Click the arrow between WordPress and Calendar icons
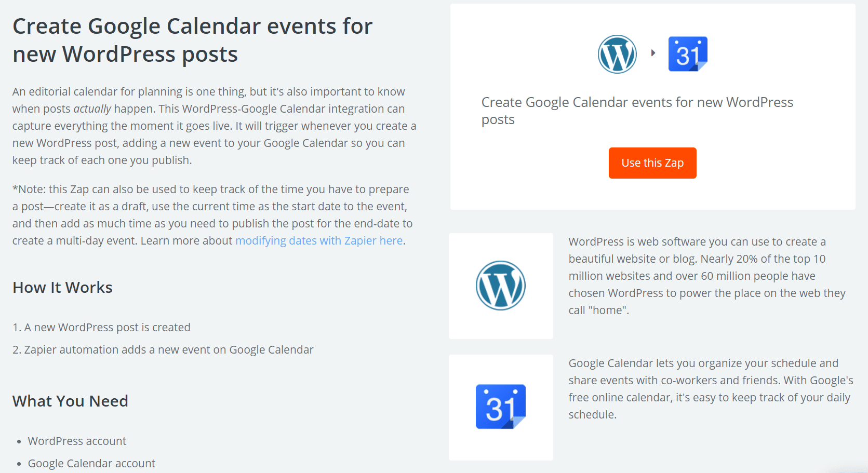The image size is (868, 473). pos(653,52)
